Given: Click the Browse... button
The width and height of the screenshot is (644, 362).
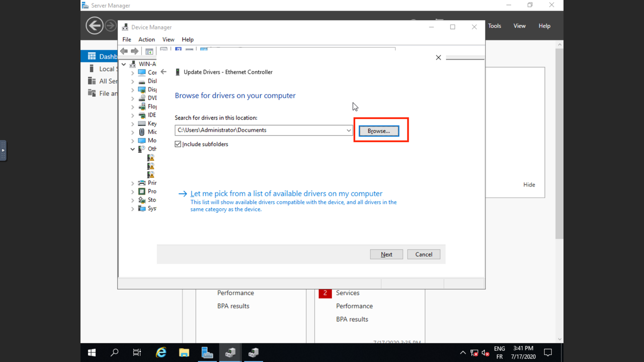Looking at the screenshot, I should [379, 131].
